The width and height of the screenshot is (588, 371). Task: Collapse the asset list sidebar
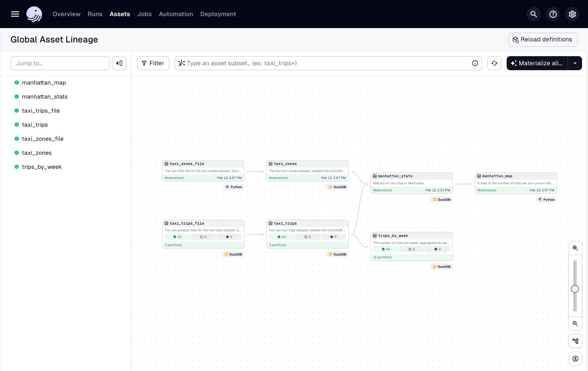click(x=119, y=63)
